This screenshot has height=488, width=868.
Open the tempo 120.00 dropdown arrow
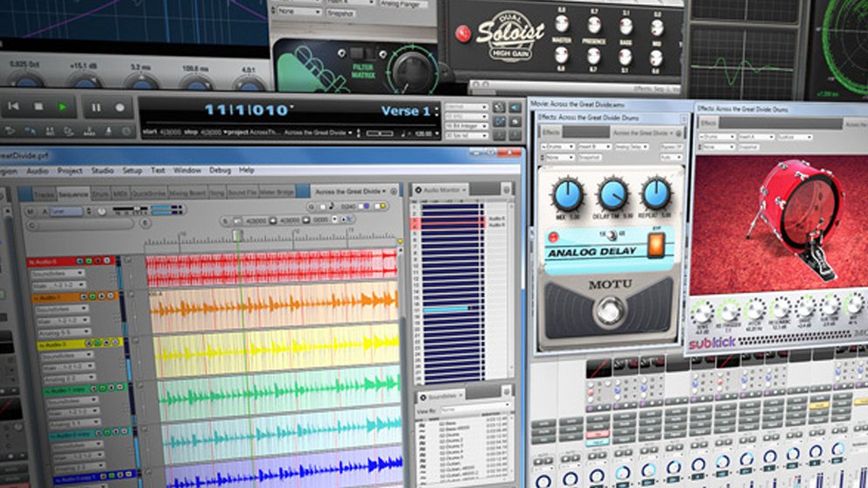[437, 133]
